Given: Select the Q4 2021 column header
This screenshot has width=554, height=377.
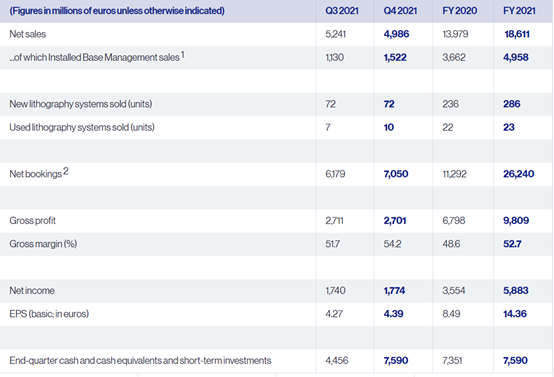Looking at the screenshot, I should 400,11.
